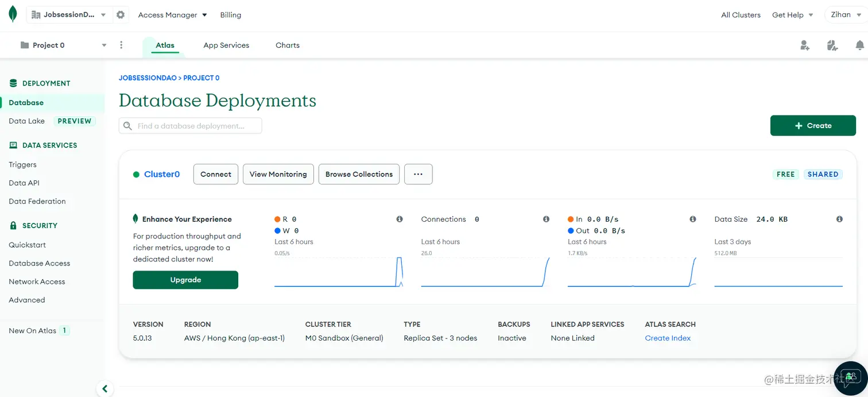Click the PREVIEW badge next to Data Lake

click(75, 121)
